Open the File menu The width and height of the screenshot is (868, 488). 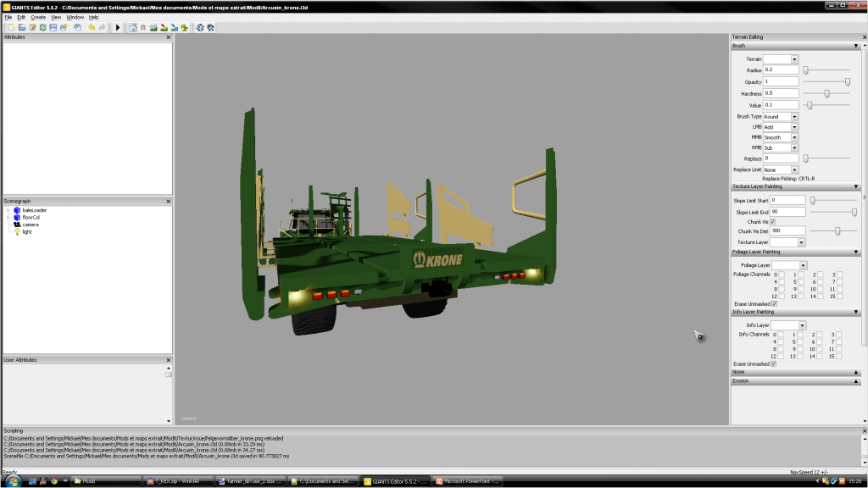coord(8,17)
